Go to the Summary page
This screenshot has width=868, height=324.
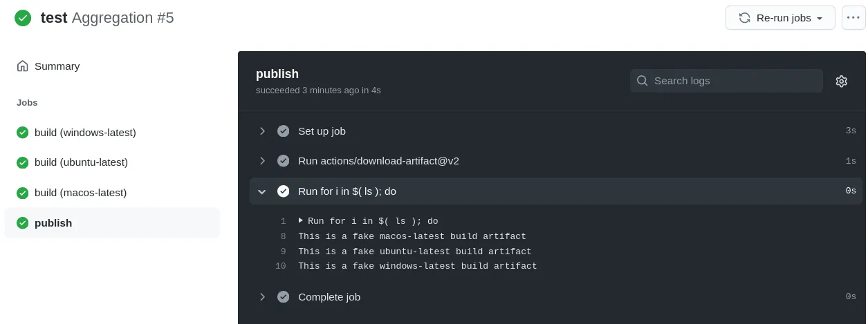(57, 66)
